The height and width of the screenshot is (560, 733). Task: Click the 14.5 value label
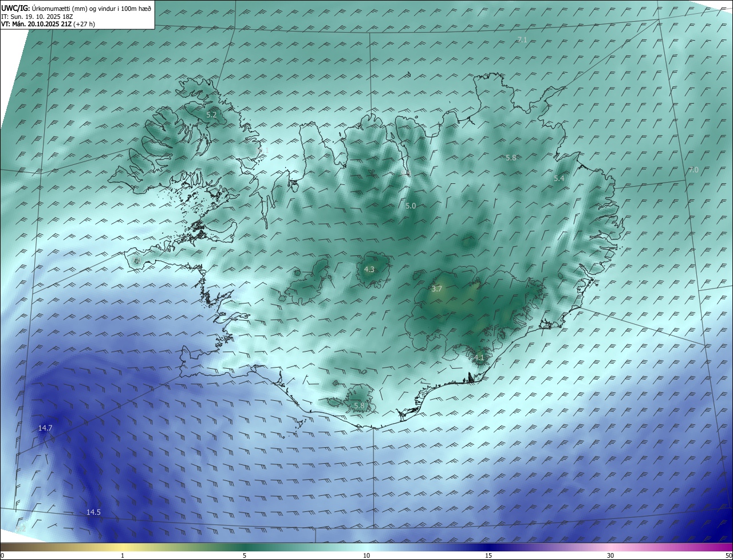(x=93, y=512)
